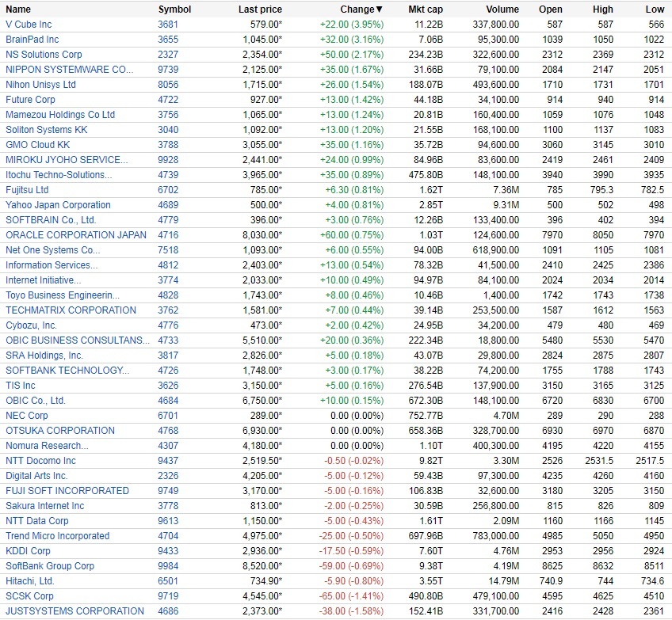The image size is (672, 620).
Task: Open the Nihon Unisys Ltd link
Action: 40,85
